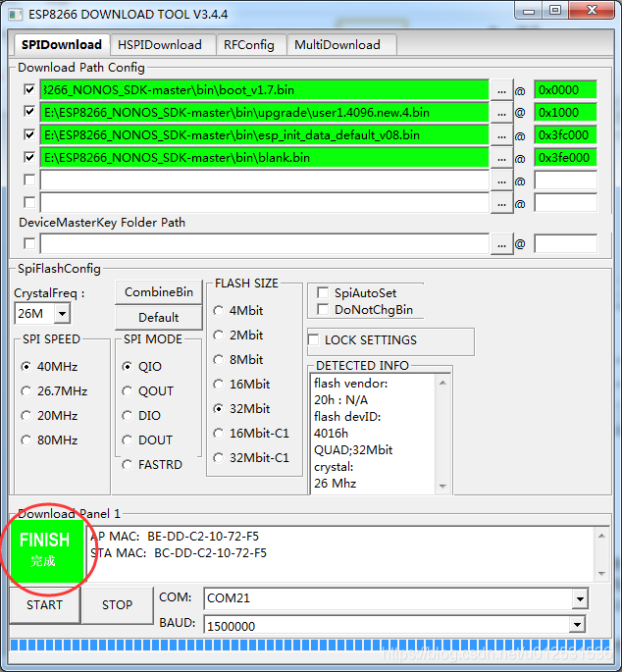Enable the SpiAutoSet checkbox
The image size is (622, 672).
click(x=323, y=292)
